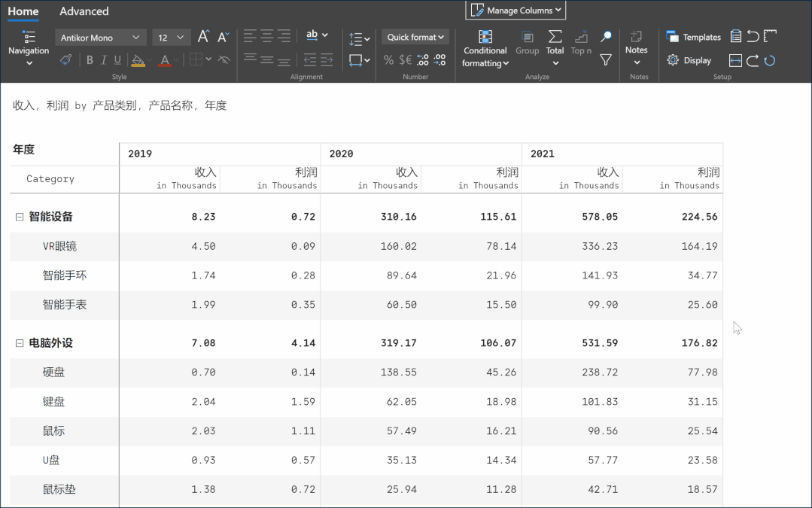Apply percent number format
This screenshot has height=508, width=812.
click(x=388, y=60)
